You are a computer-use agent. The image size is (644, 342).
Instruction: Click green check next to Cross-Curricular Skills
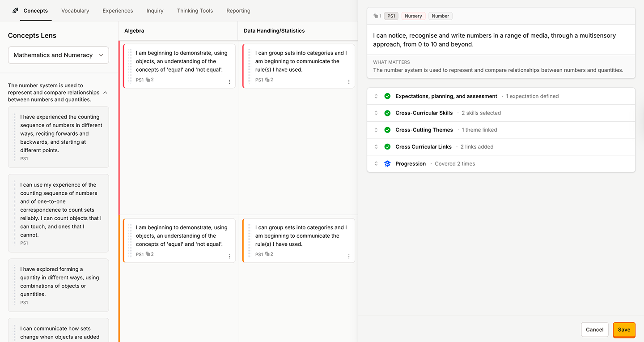tap(387, 113)
